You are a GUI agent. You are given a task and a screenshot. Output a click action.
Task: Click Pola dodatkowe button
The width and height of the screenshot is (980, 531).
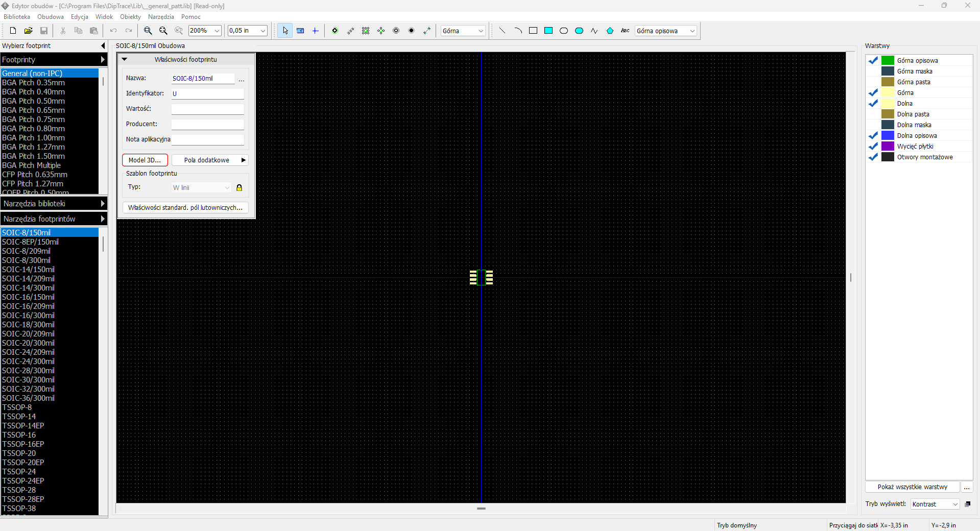[x=210, y=160]
